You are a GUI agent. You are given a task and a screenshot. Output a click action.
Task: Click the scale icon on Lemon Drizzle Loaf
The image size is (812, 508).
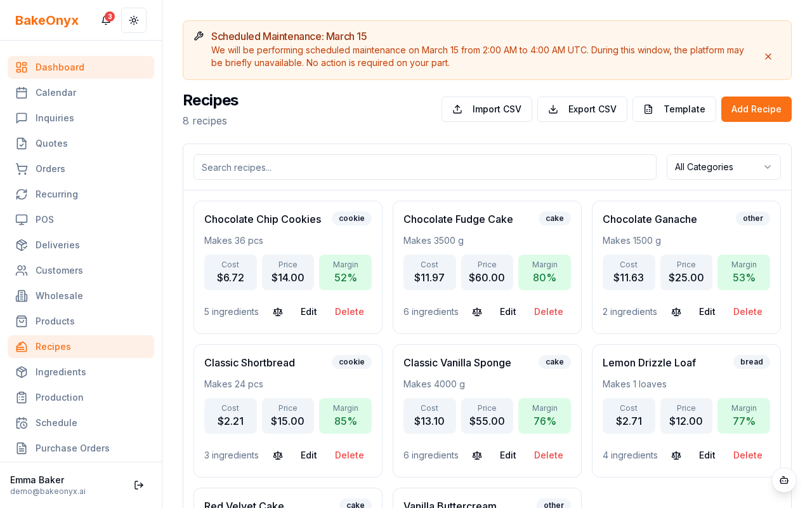point(676,455)
